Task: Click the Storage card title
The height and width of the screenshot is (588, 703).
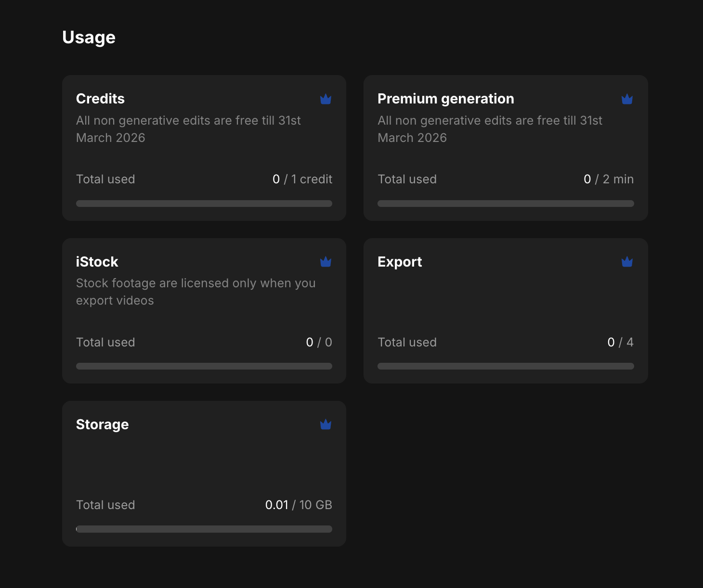Action: point(102,424)
